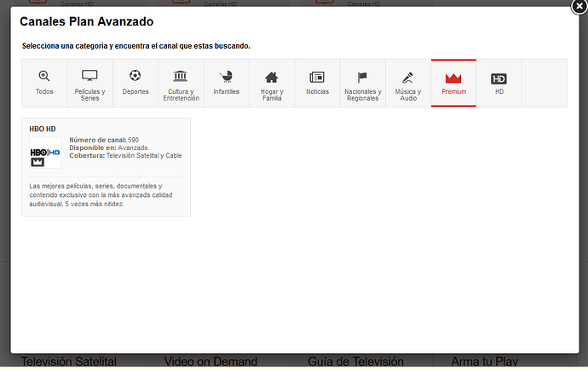The image size is (588, 370).
Task: Choose the Deportes soccer ball icon
Action: click(135, 75)
